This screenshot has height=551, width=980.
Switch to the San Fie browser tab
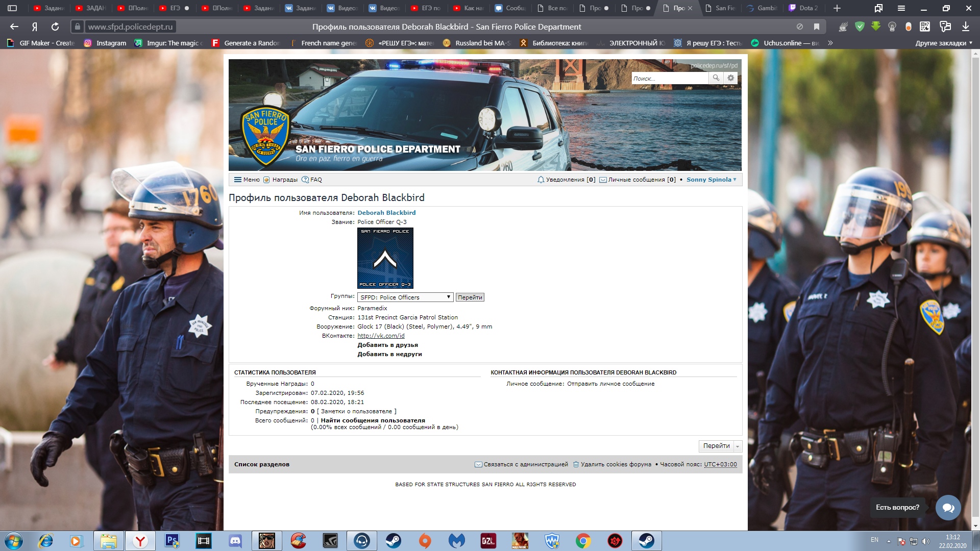pyautogui.click(x=721, y=8)
